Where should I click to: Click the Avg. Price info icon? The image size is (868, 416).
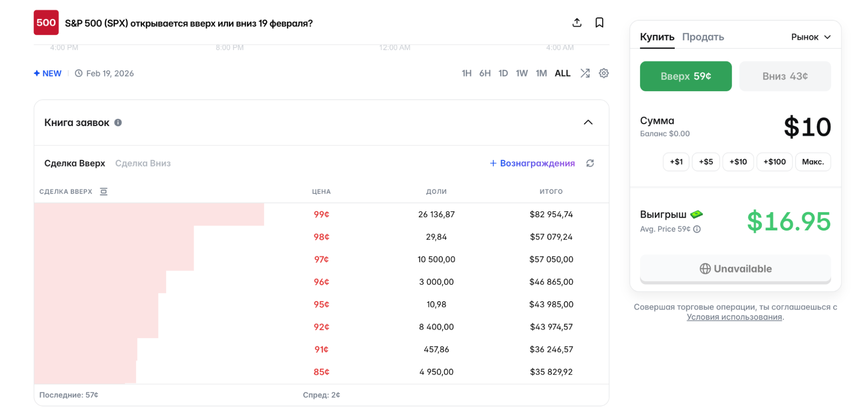[697, 229]
